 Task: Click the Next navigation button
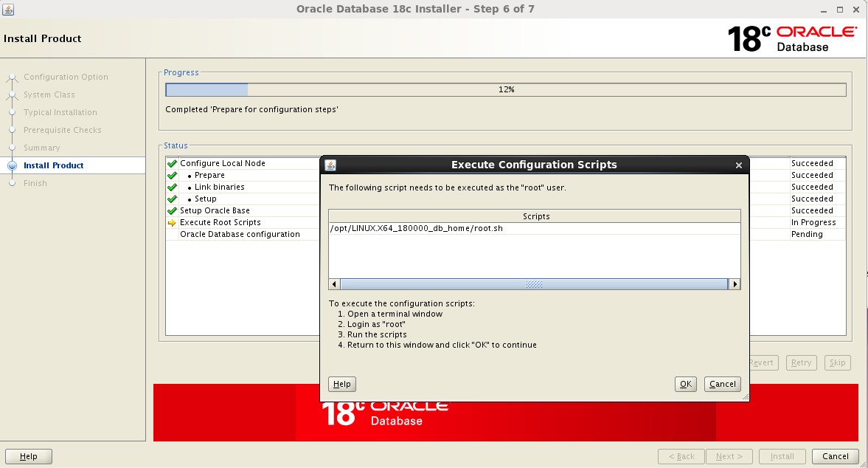pos(729,456)
